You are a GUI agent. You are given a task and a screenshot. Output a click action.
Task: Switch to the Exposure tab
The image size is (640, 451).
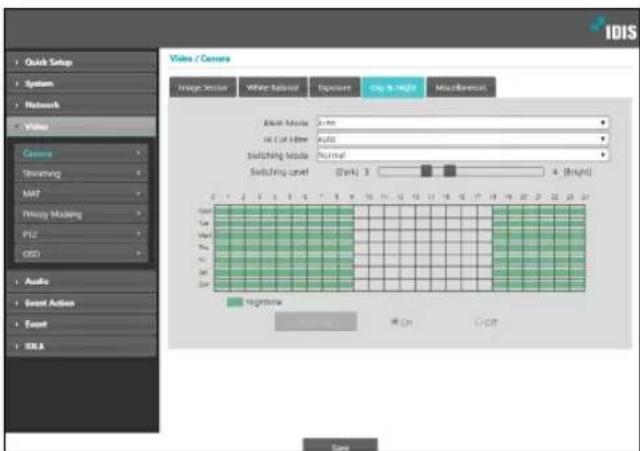pos(335,87)
